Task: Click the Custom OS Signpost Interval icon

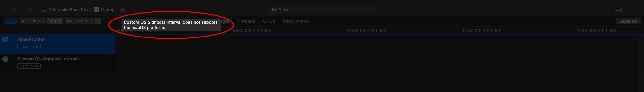Action: (x=5, y=59)
